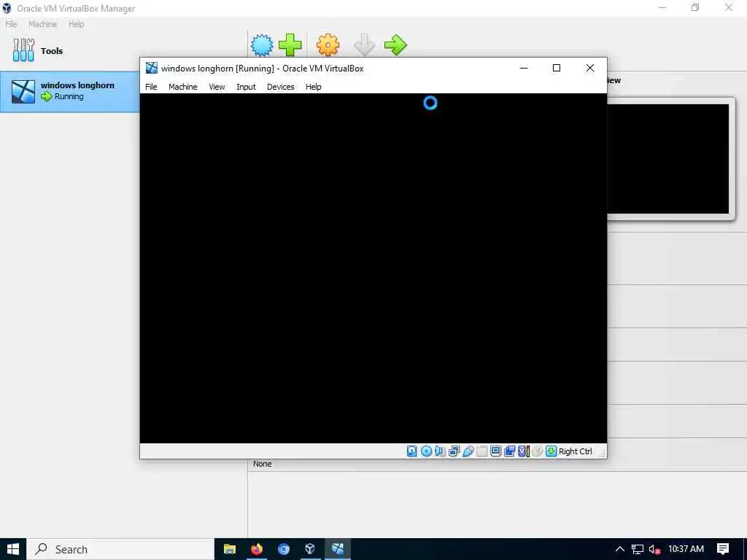Viewport: 747px width, 560px height.
Task: Click the taskbar Search box
Action: tap(120, 549)
